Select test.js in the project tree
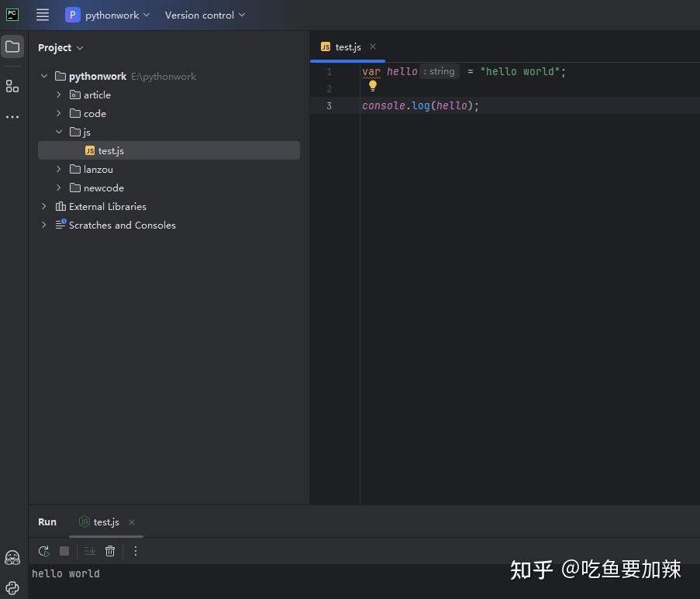 [x=111, y=150]
